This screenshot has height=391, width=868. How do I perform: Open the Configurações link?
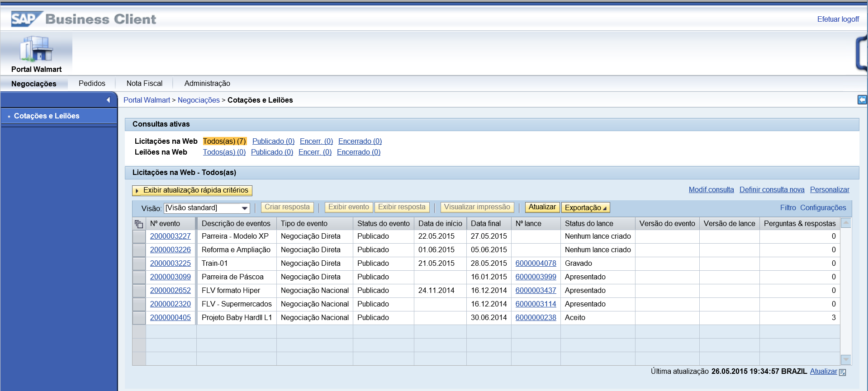coord(823,207)
